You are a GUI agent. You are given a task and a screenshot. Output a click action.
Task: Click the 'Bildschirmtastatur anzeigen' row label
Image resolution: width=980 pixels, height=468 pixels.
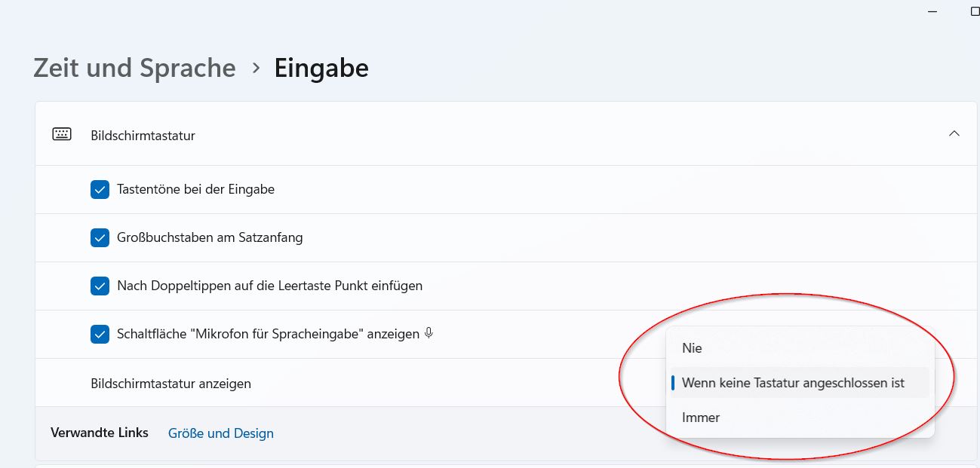tap(171, 384)
